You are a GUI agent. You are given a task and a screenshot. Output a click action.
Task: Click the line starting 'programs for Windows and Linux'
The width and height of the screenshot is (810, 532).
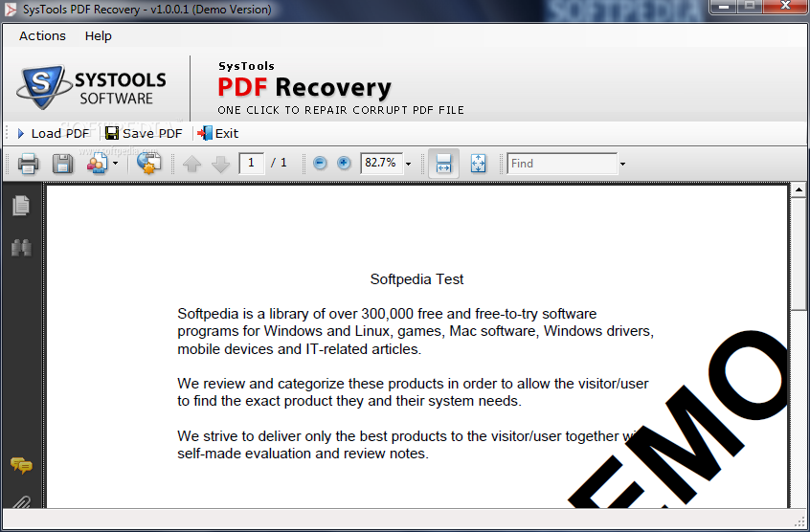point(416,331)
